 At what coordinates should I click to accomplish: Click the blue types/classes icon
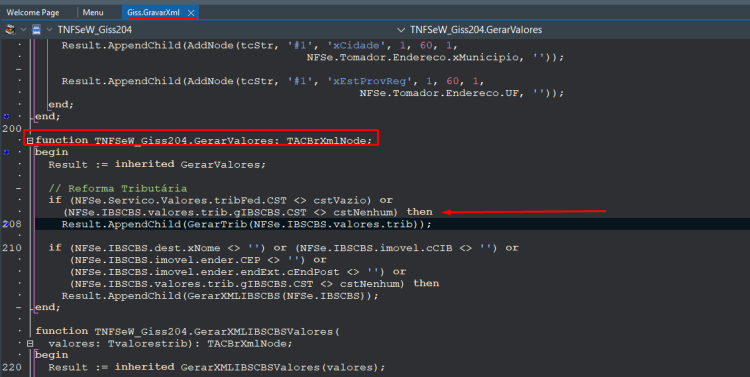36,30
